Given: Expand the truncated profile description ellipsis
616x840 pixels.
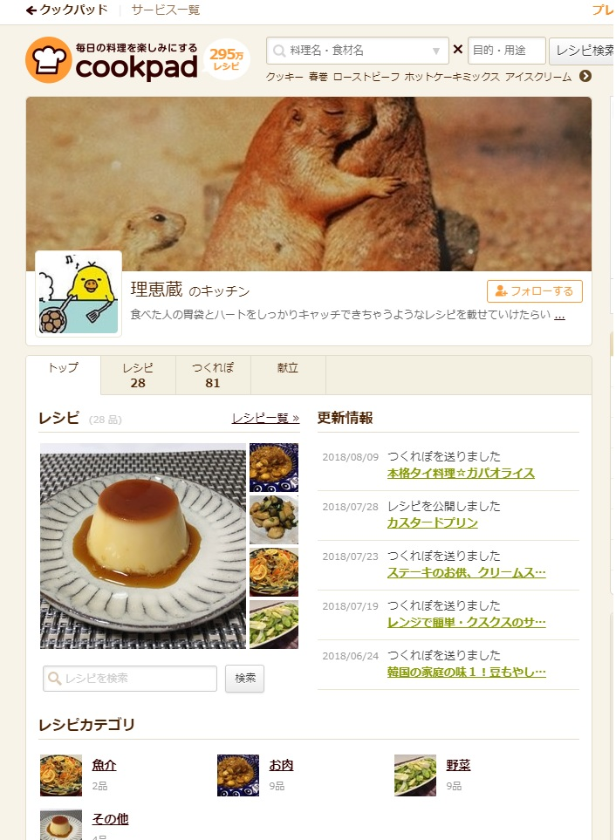Looking at the screenshot, I should (x=559, y=315).
